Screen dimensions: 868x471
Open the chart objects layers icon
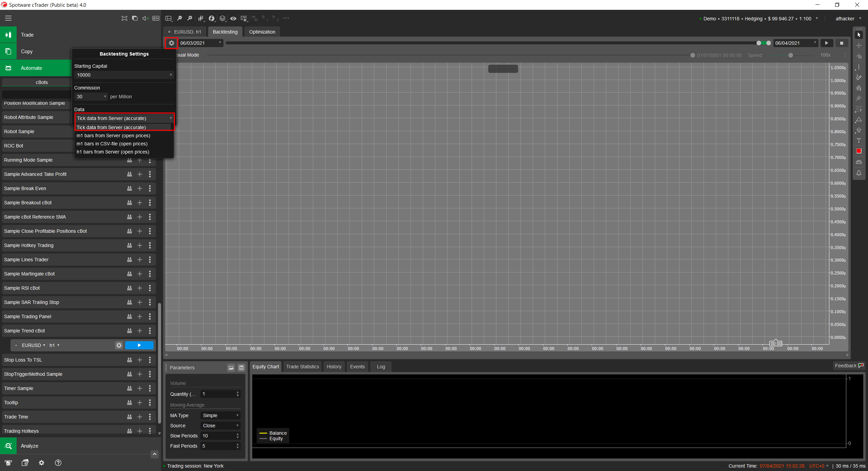pos(222,18)
